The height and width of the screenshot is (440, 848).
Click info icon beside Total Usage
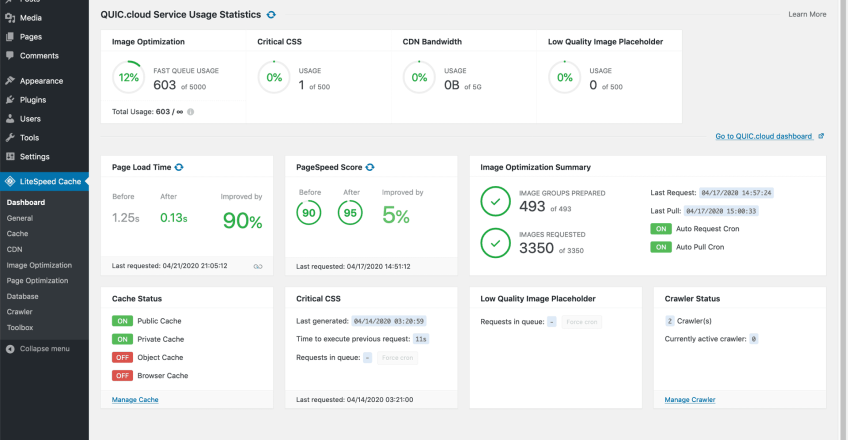(x=190, y=112)
